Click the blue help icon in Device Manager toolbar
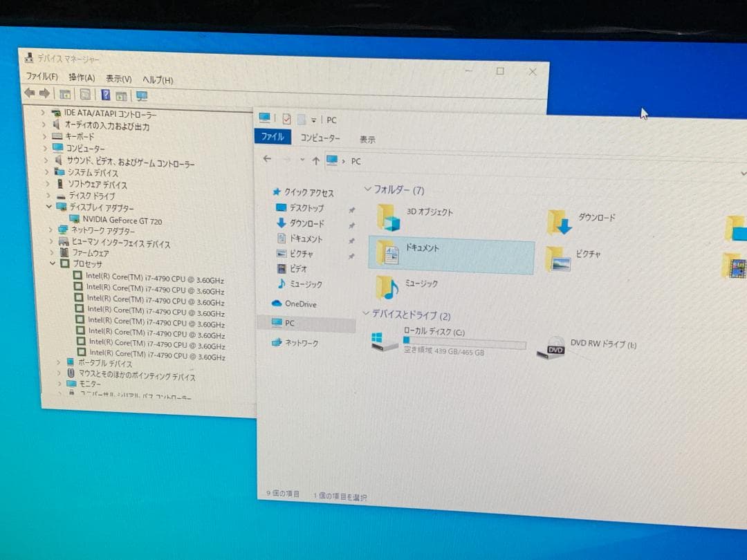The width and height of the screenshot is (747, 560). (104, 94)
